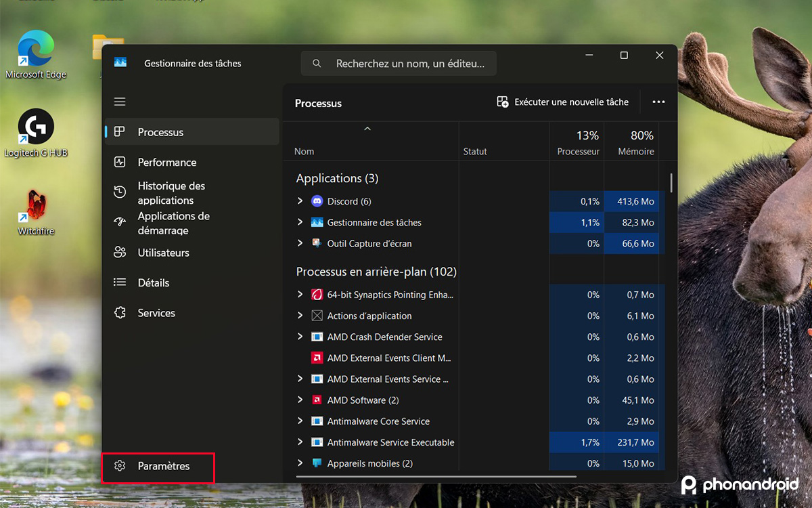Click the Discord process icon
This screenshot has width=812, height=508.
[x=317, y=201]
